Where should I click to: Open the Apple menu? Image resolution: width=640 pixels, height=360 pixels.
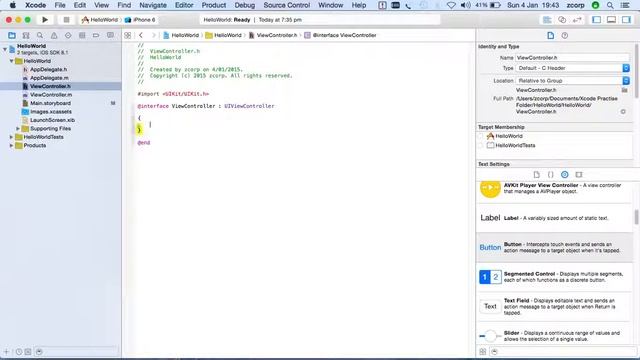(13, 5)
